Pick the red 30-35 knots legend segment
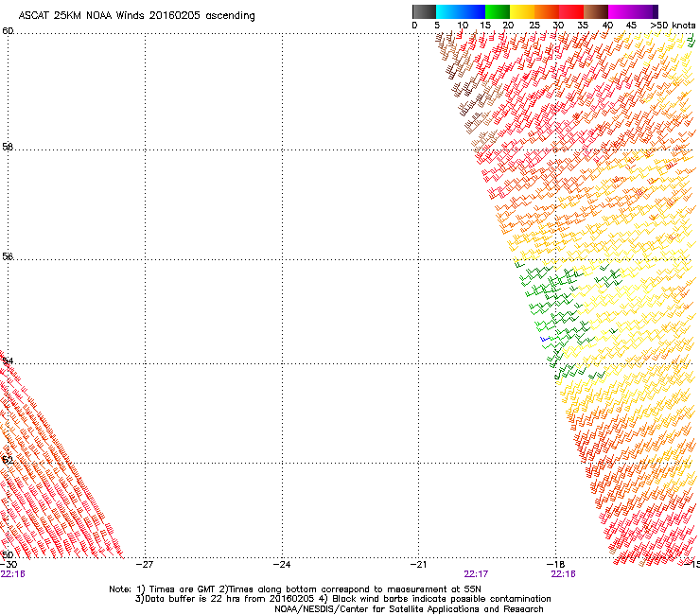 coord(571,11)
